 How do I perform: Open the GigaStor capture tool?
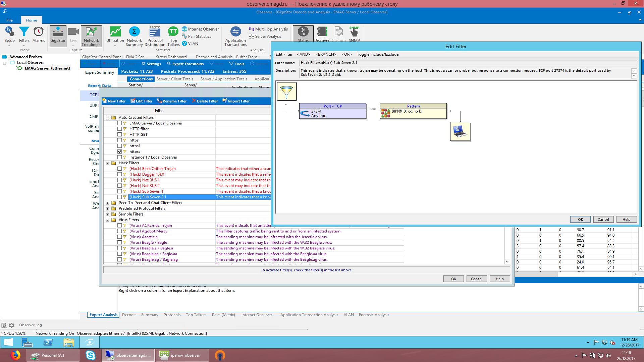pos(58,36)
